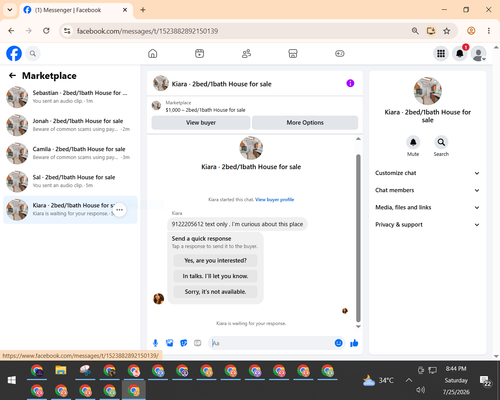The height and width of the screenshot is (400, 500).
Task: Attach a photo file icon
Action: (x=170, y=343)
